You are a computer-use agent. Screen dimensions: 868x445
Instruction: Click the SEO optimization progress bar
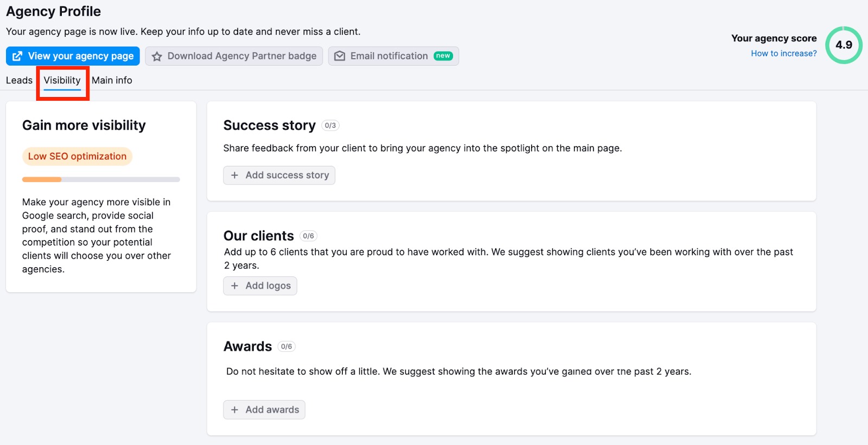click(x=101, y=179)
